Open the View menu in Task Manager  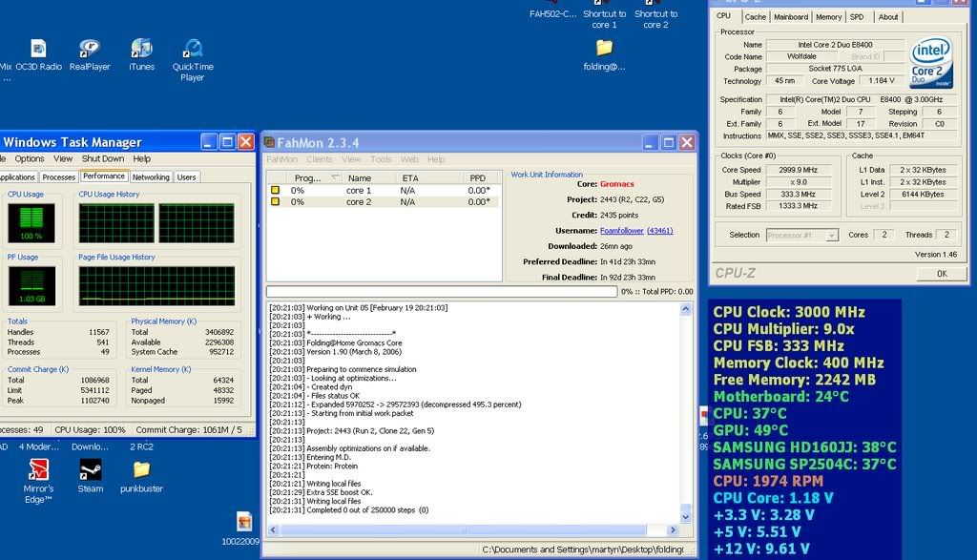tap(63, 159)
